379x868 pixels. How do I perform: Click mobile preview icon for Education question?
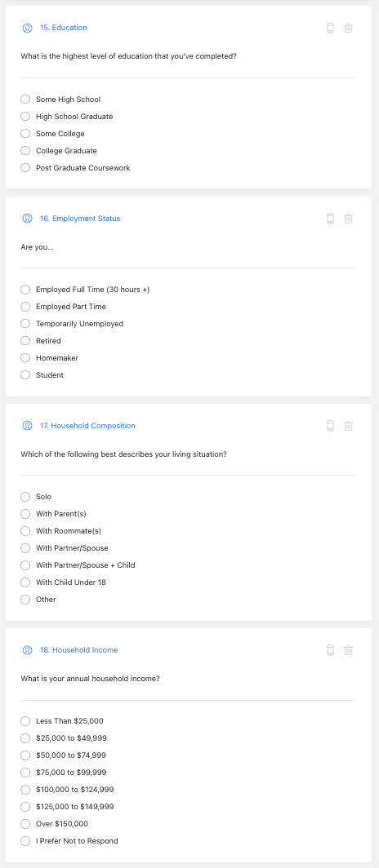330,28
